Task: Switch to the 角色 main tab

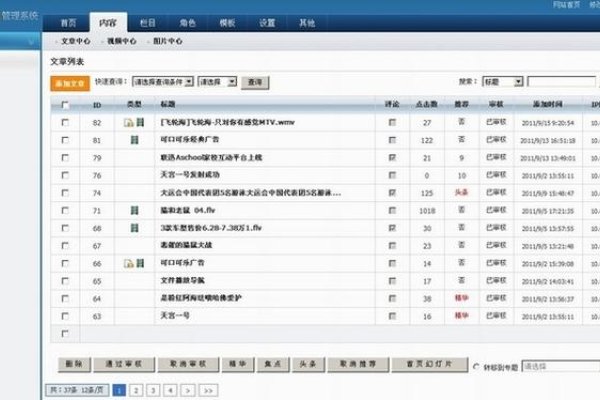Action: point(188,23)
